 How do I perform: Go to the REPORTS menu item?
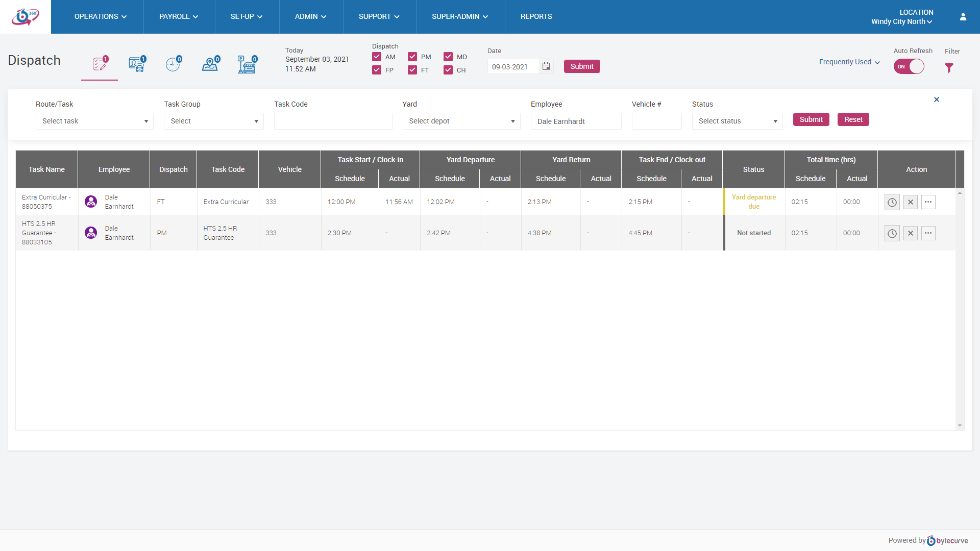pyautogui.click(x=536, y=16)
